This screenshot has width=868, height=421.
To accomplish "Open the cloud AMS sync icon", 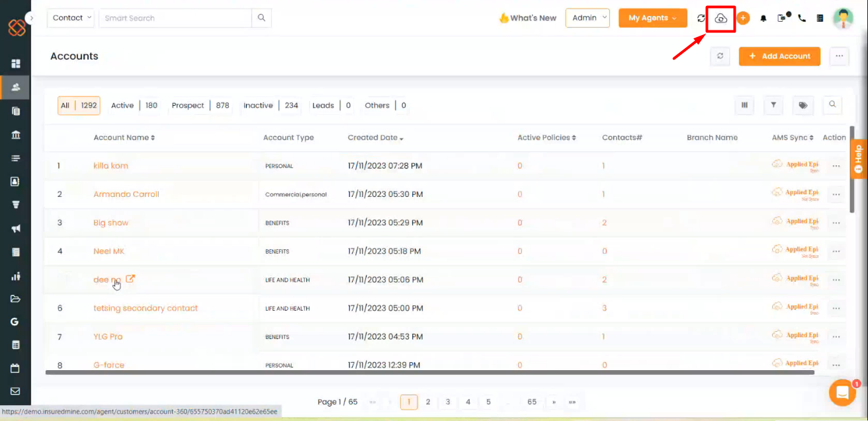I will (x=720, y=18).
